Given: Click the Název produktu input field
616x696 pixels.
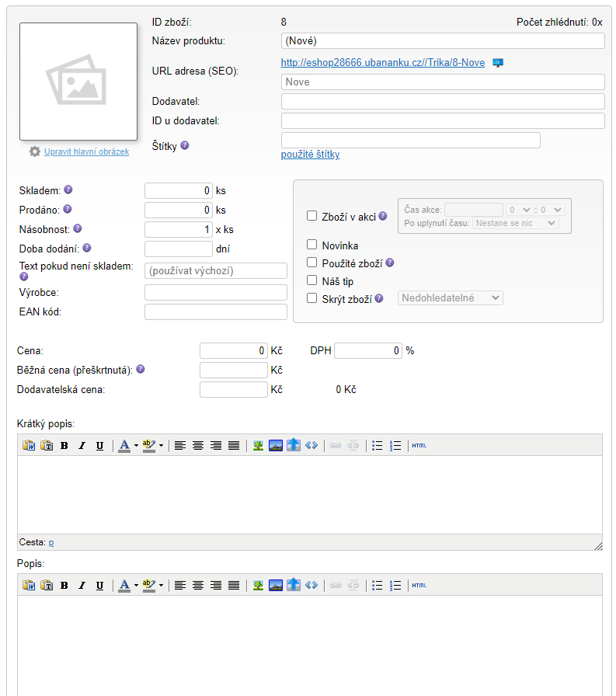Looking at the screenshot, I should coord(442,41).
